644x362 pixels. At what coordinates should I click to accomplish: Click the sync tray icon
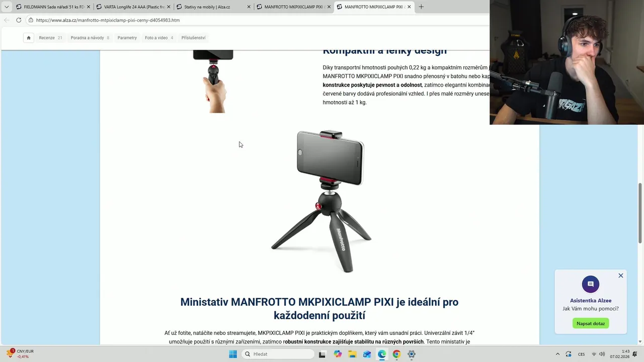pos(569,354)
